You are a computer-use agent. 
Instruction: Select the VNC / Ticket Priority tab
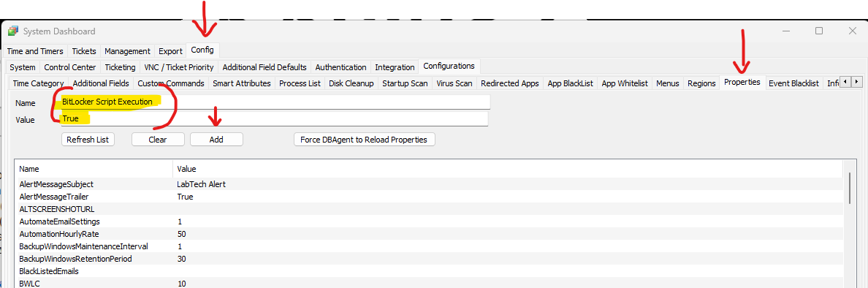[179, 67]
